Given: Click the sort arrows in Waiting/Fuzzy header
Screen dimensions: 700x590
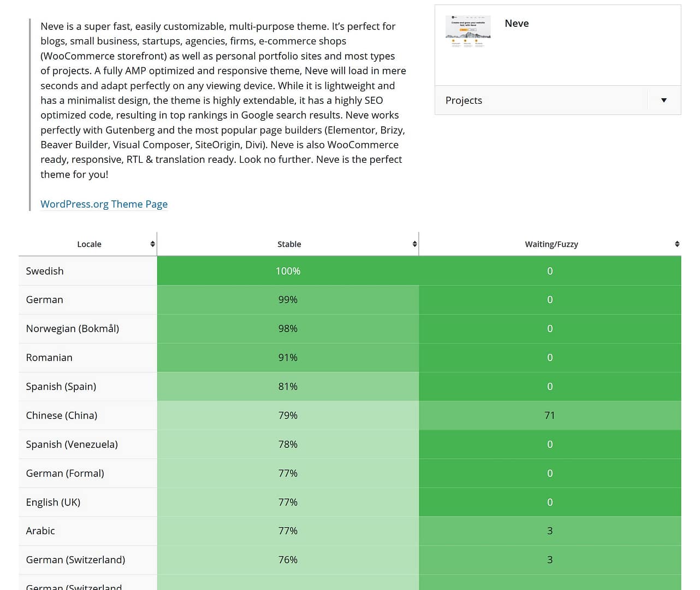Looking at the screenshot, I should tap(677, 244).
